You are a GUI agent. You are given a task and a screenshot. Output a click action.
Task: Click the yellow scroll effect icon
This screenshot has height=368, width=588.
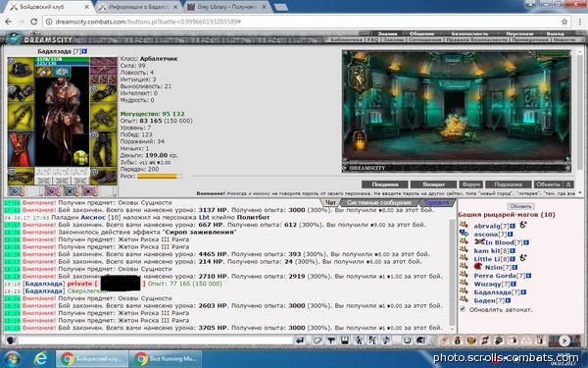point(44,72)
